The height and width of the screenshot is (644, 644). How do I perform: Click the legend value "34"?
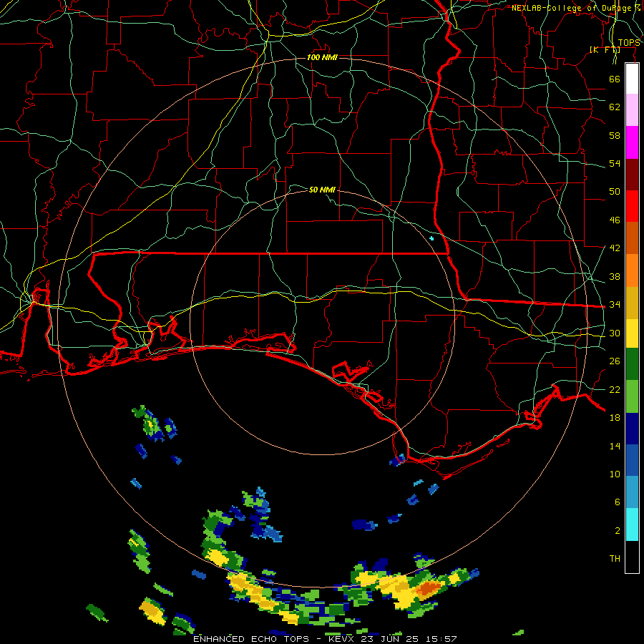click(615, 305)
